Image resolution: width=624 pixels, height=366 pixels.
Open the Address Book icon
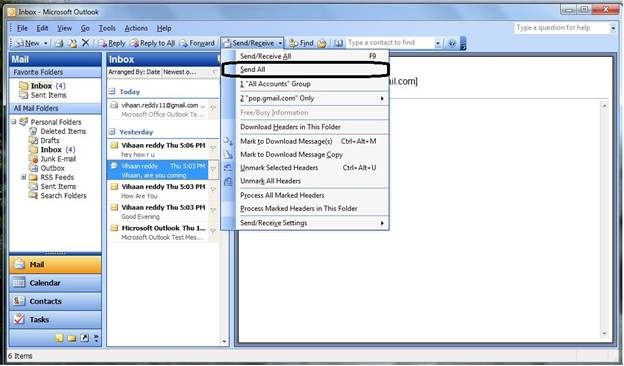click(338, 43)
